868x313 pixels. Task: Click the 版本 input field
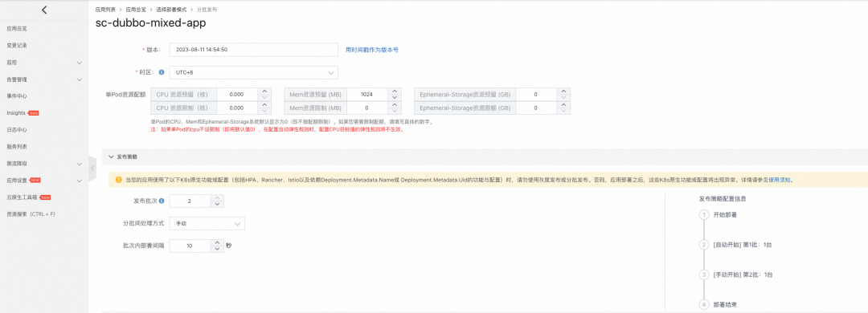(253, 49)
